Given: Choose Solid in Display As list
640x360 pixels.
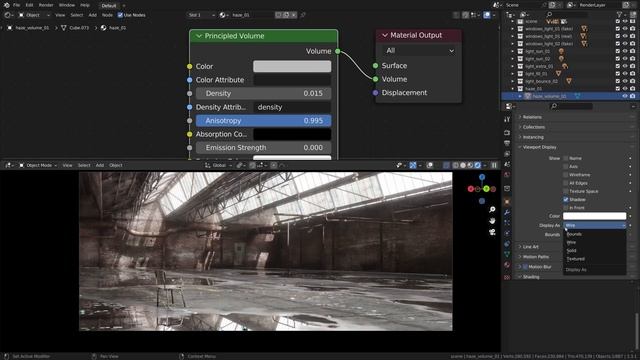Looking at the screenshot, I should click(595, 251).
